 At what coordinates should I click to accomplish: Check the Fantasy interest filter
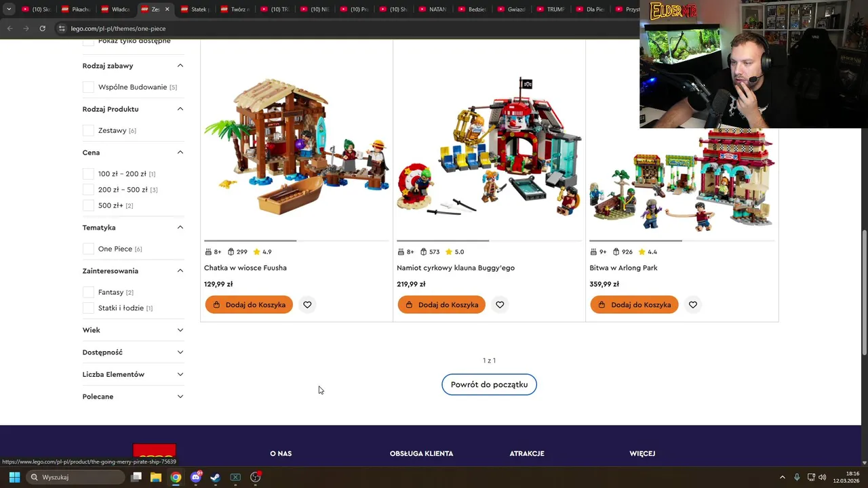click(x=88, y=292)
